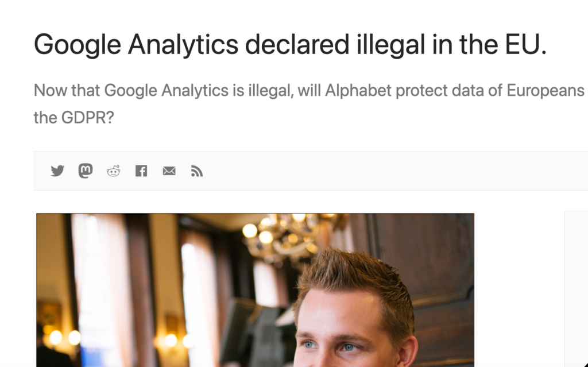Share the article on Facebook
This screenshot has width=588, height=367.
click(141, 171)
